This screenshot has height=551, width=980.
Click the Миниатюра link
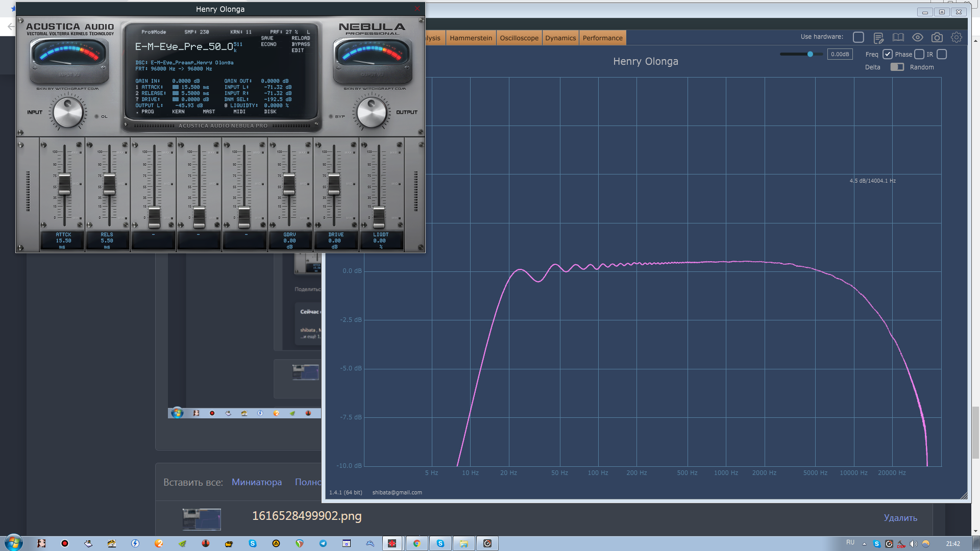[256, 482]
